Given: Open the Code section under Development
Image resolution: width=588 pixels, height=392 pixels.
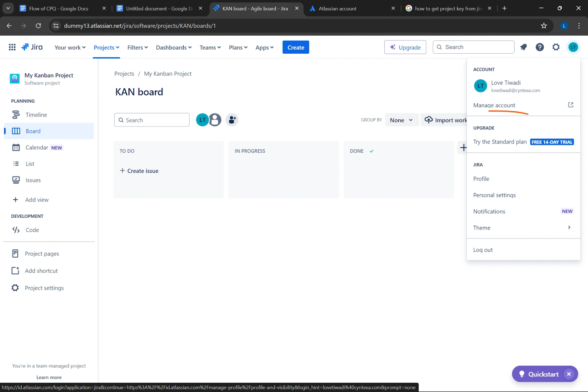Looking at the screenshot, I should click(x=32, y=230).
